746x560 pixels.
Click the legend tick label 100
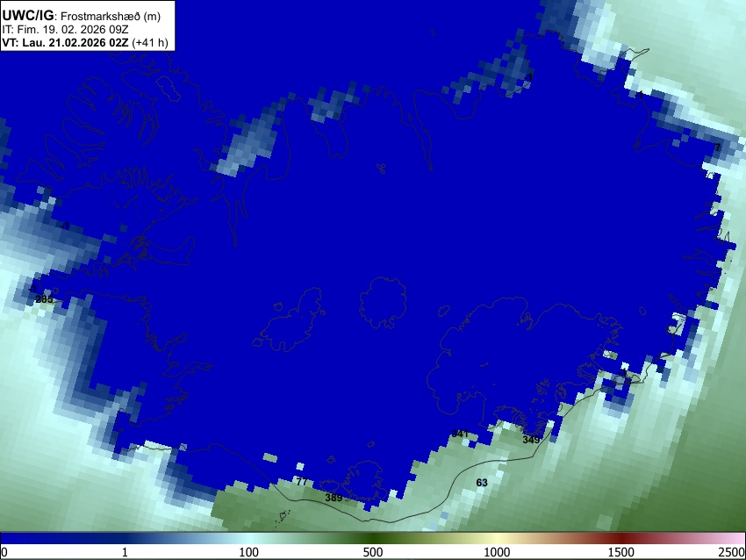click(x=248, y=552)
